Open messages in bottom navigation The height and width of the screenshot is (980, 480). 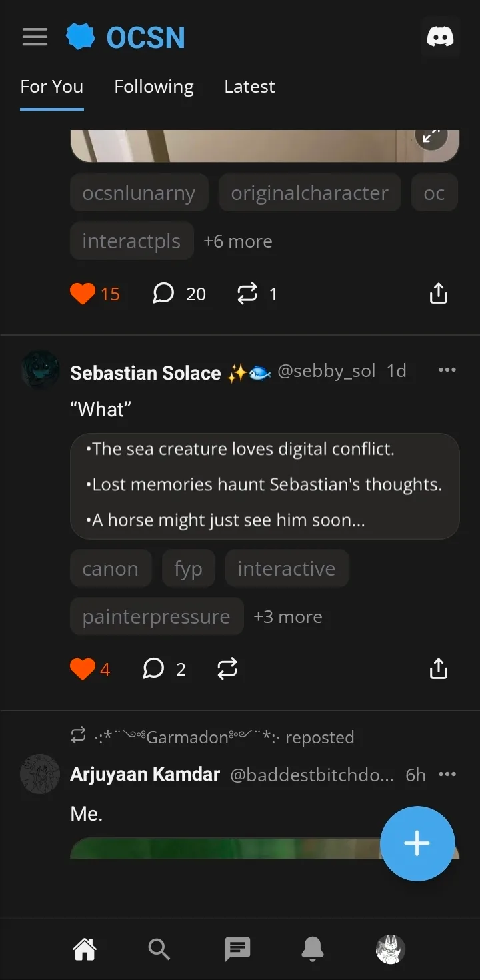[237, 949]
